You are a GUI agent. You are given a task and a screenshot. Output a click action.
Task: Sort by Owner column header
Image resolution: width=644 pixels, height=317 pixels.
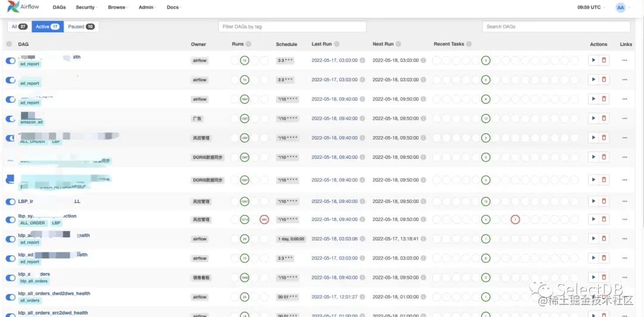pos(199,44)
